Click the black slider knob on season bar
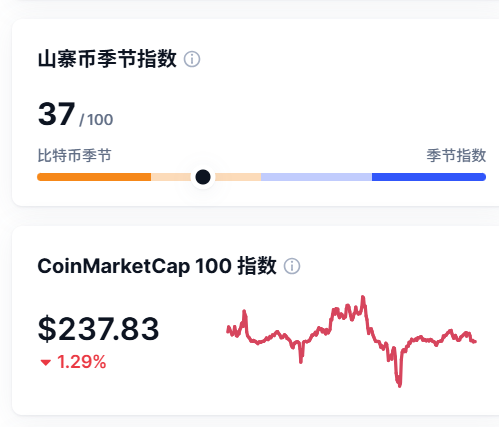This screenshot has width=499, height=427. click(x=203, y=177)
